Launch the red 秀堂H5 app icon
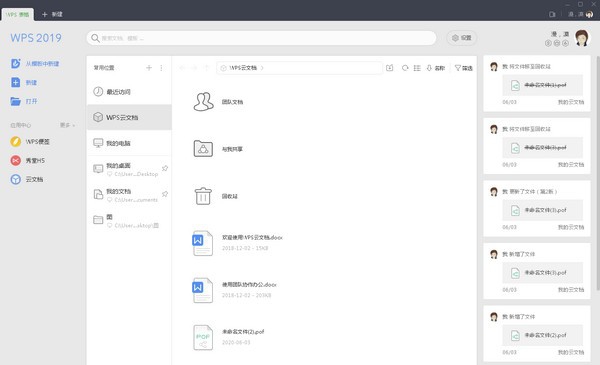Screen dimensions: 600x365 [15, 160]
